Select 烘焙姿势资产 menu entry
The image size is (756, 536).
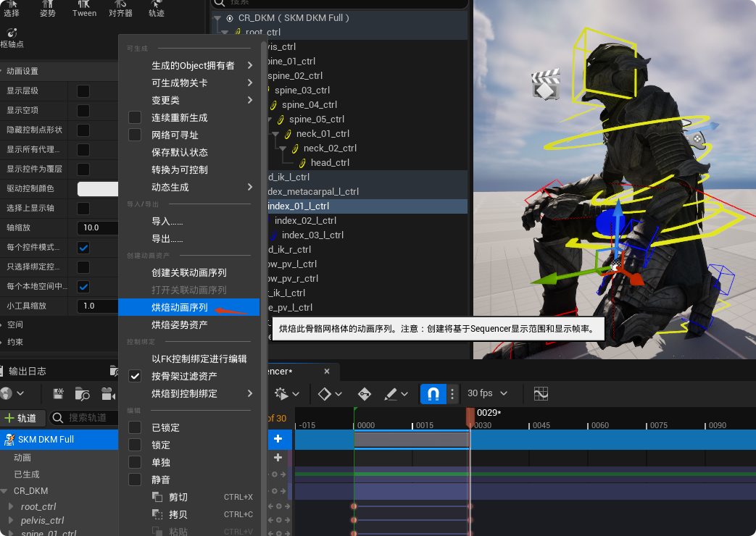tap(189, 325)
